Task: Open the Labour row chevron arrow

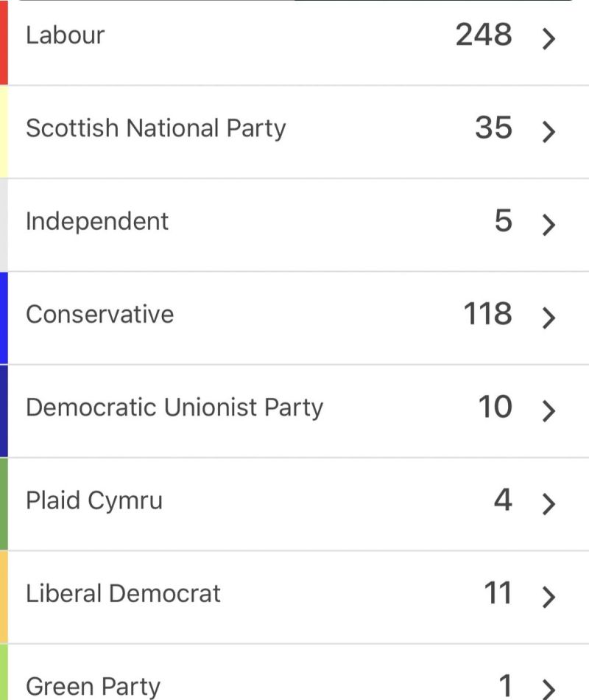Action: pos(549,38)
